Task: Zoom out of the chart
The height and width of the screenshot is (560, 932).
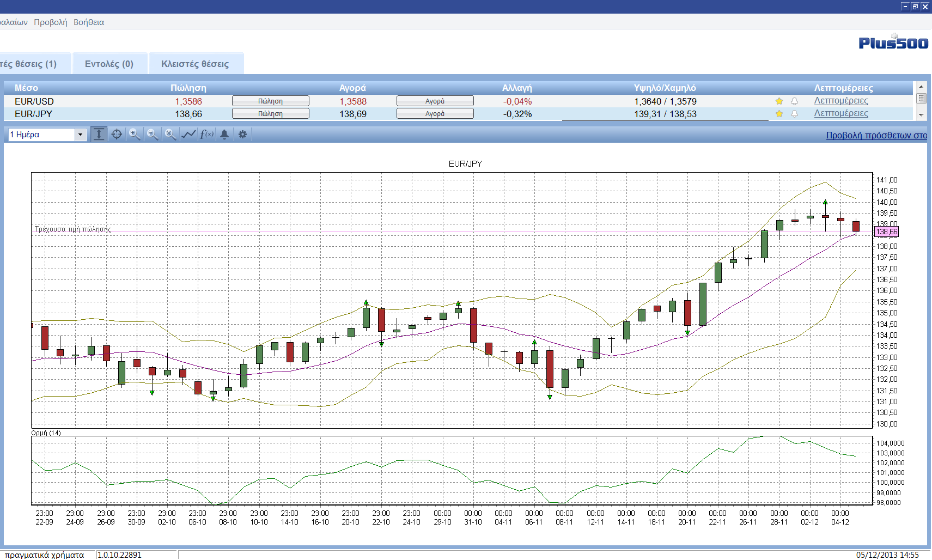Action: click(153, 134)
